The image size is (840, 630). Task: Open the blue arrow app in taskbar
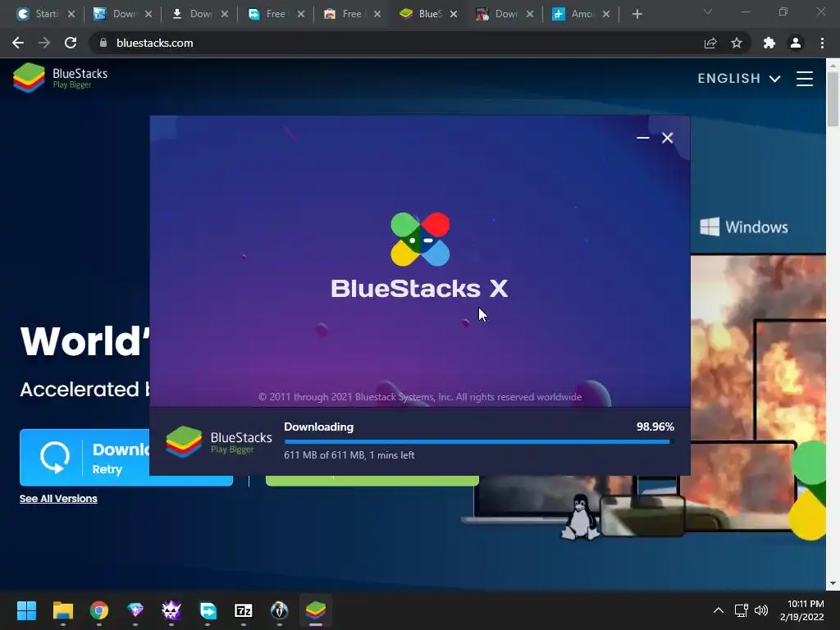click(x=208, y=610)
